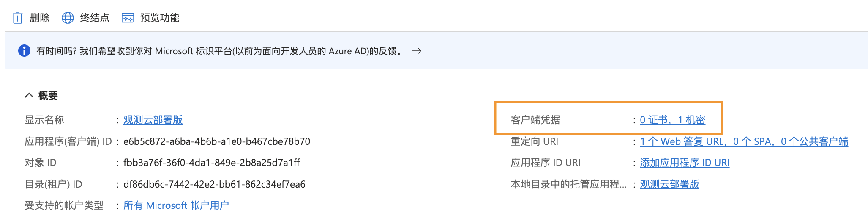Image resolution: width=868 pixels, height=216 pixels.
Task: Open the 预览功能 toolbar label
Action: pyautogui.click(x=160, y=18)
